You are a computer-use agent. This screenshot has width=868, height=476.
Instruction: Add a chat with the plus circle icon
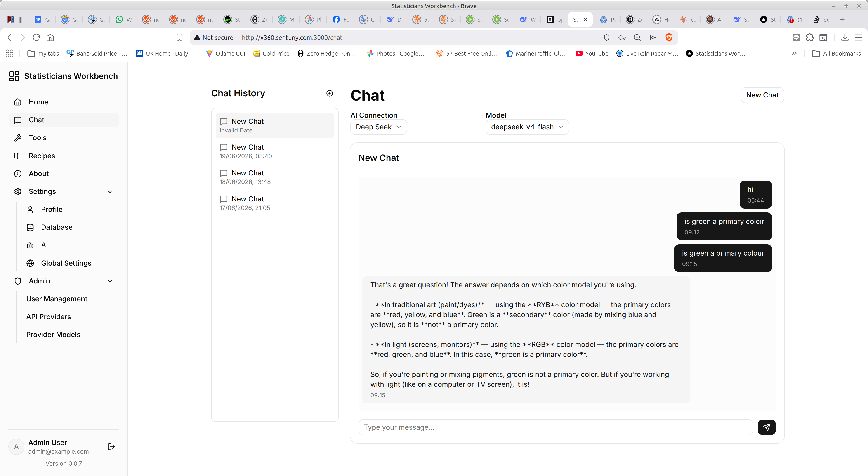(x=330, y=93)
